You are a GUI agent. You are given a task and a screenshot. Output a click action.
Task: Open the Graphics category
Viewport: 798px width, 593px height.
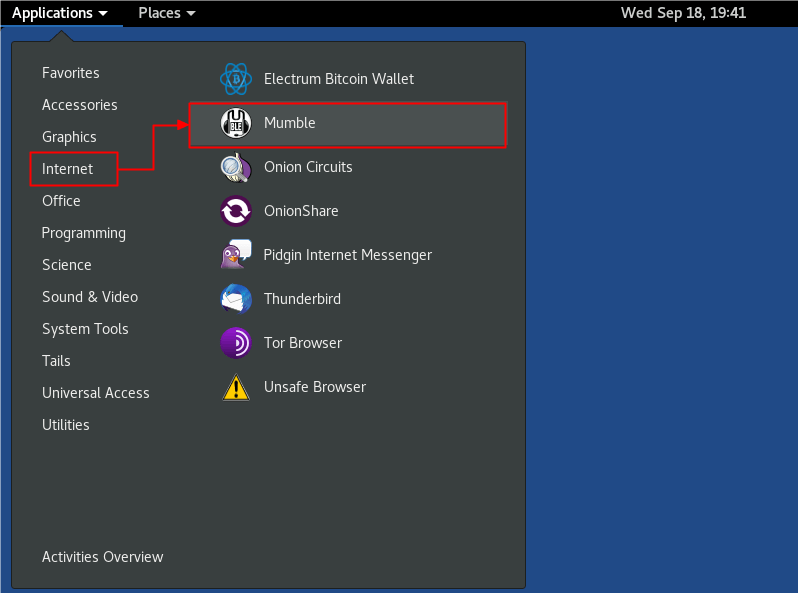(x=69, y=137)
